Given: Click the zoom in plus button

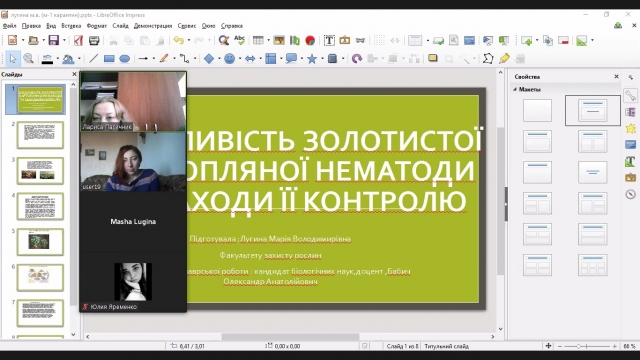Looking at the screenshot, I should pos(614,346).
